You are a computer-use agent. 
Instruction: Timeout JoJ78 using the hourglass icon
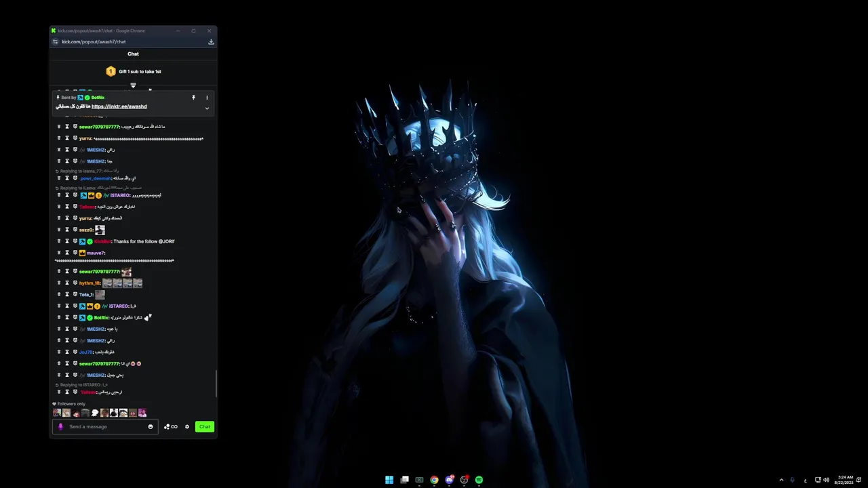point(67,352)
